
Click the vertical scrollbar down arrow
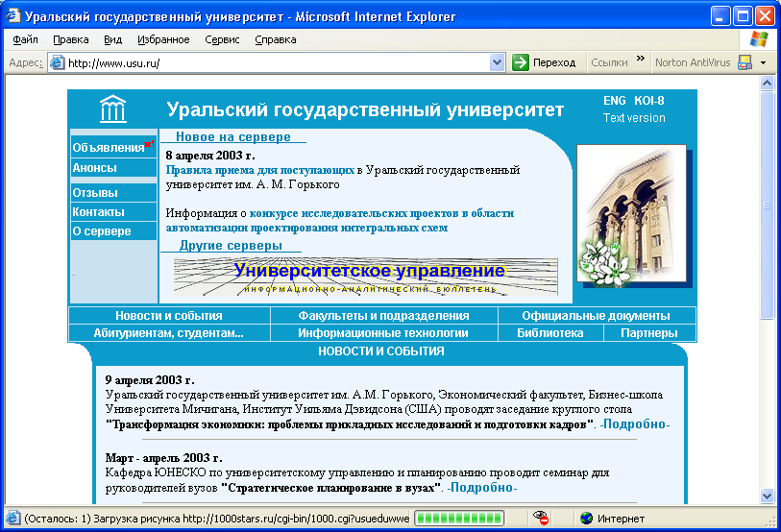tap(767, 496)
